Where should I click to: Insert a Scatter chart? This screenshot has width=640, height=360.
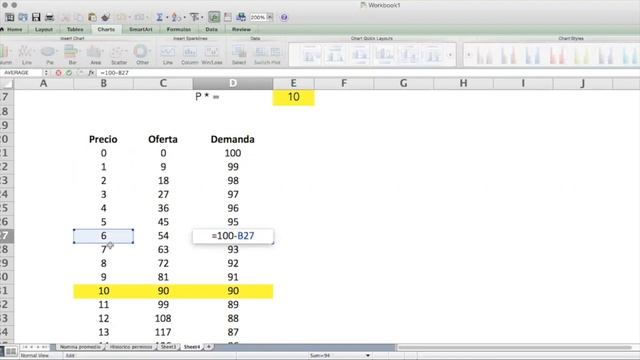(119, 55)
